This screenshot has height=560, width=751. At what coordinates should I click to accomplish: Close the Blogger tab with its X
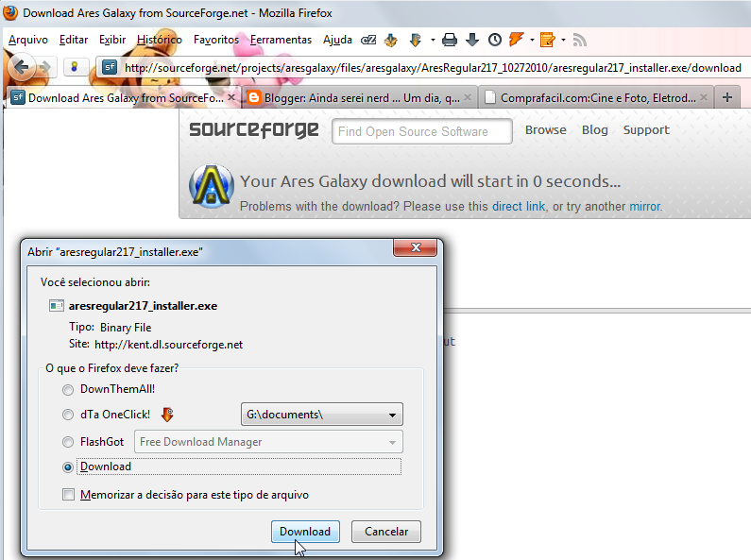468,97
